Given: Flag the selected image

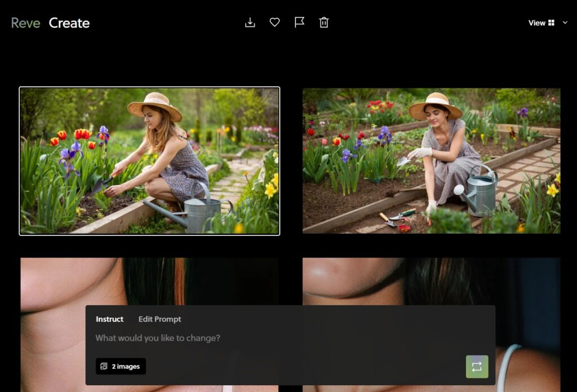Looking at the screenshot, I should pyautogui.click(x=299, y=23).
